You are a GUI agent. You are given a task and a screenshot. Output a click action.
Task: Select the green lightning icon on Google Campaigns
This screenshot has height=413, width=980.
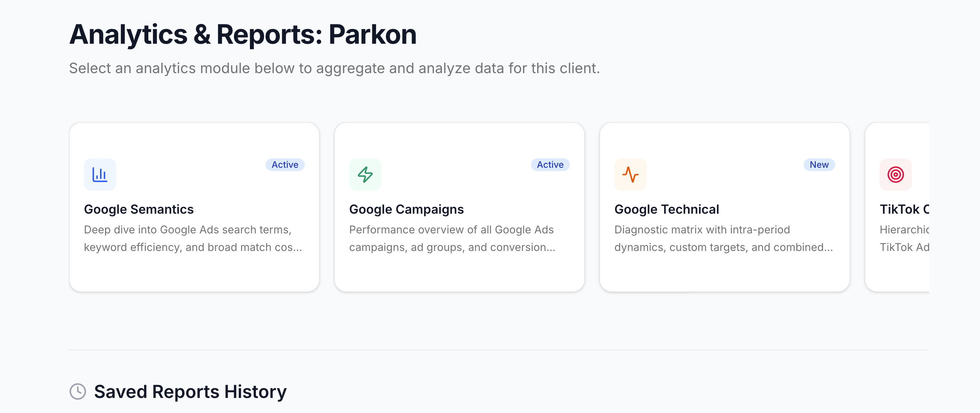tap(365, 174)
